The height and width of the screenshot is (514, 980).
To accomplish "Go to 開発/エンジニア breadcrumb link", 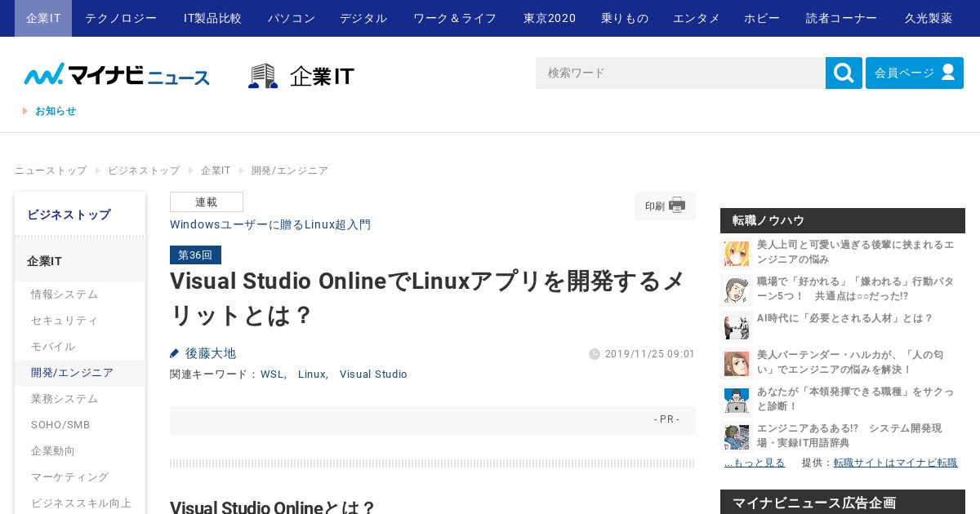I will 290,171.
